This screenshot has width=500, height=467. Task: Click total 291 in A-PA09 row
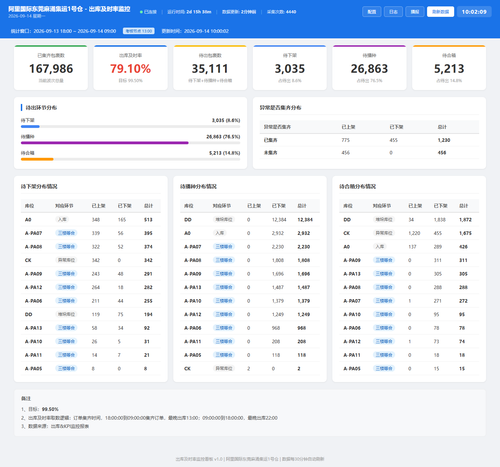[148, 274]
